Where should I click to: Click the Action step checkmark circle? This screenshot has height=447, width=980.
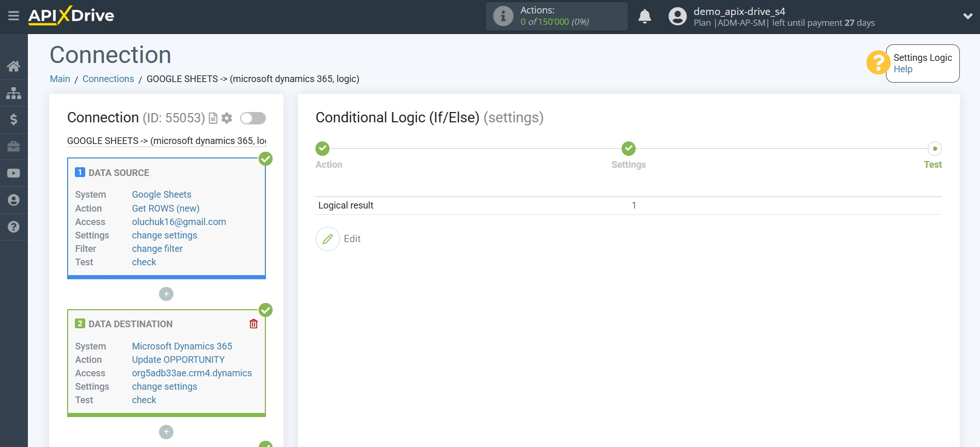click(x=322, y=149)
